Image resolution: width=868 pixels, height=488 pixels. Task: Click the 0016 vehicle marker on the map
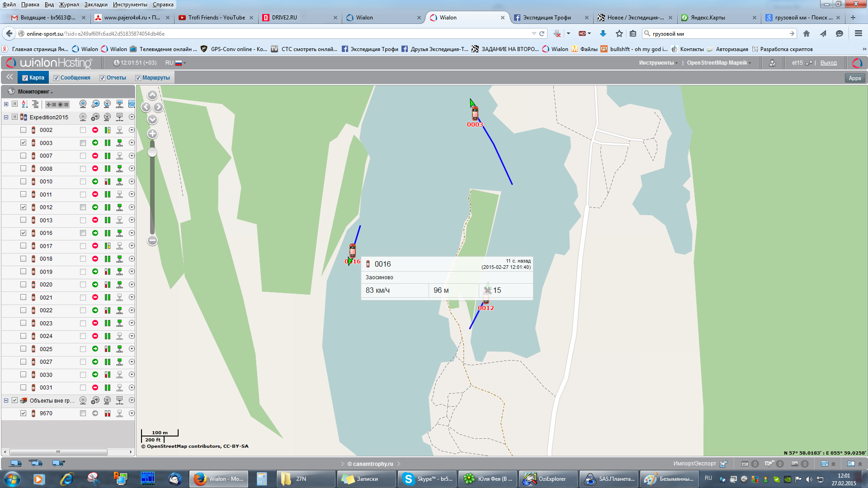[x=353, y=251]
